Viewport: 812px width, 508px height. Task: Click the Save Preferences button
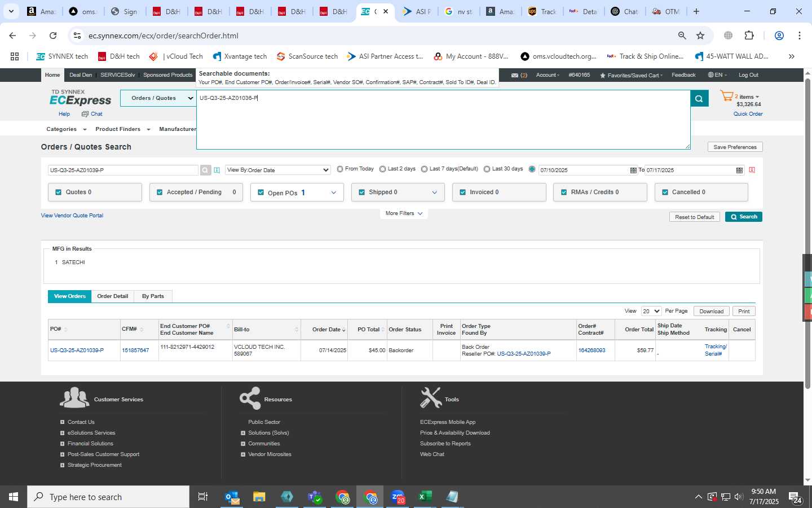tap(735, 147)
